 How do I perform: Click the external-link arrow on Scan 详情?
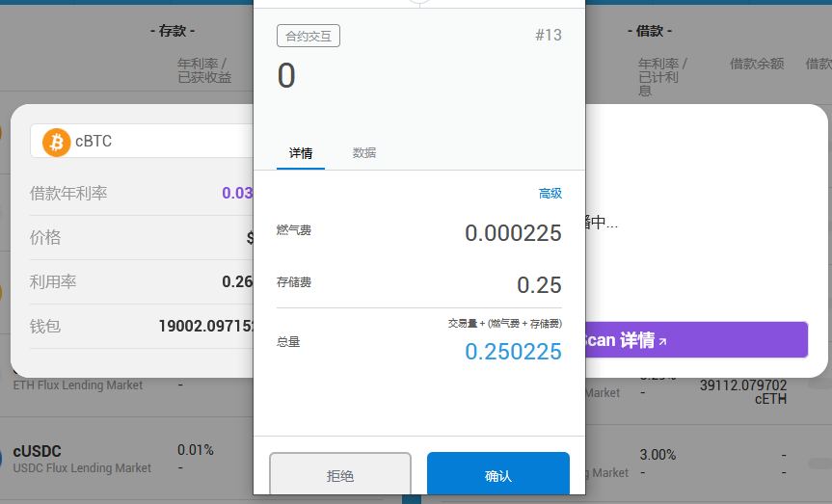click(x=662, y=342)
